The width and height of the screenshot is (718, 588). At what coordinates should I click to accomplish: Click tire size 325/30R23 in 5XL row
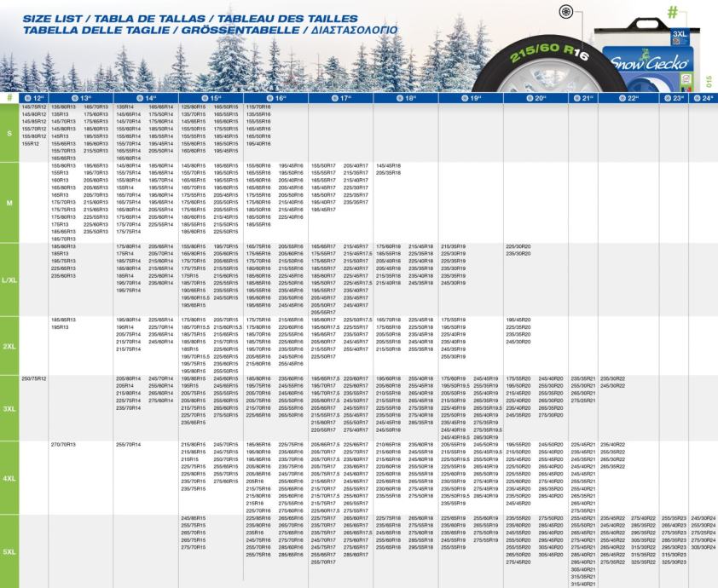coord(674,562)
